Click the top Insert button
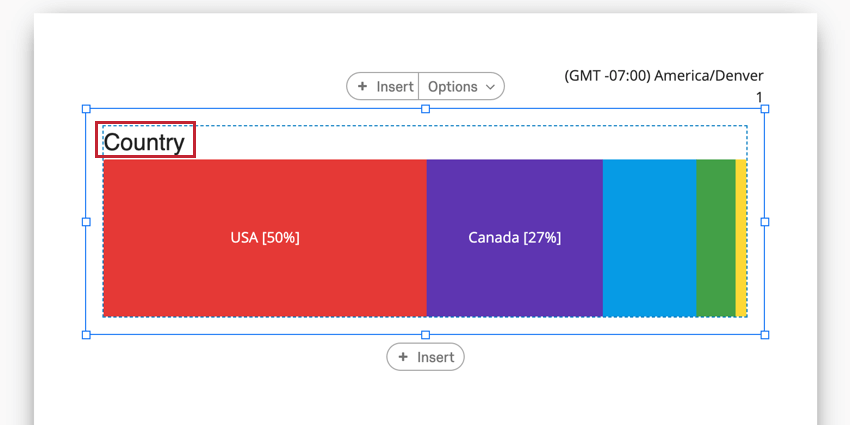The height and width of the screenshot is (425, 850). click(x=384, y=87)
